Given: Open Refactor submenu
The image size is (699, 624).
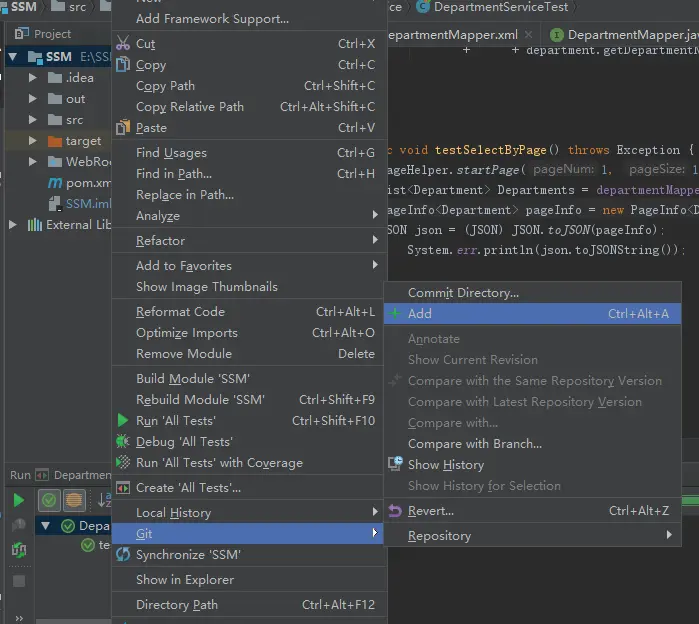Looking at the screenshot, I should [x=247, y=241].
